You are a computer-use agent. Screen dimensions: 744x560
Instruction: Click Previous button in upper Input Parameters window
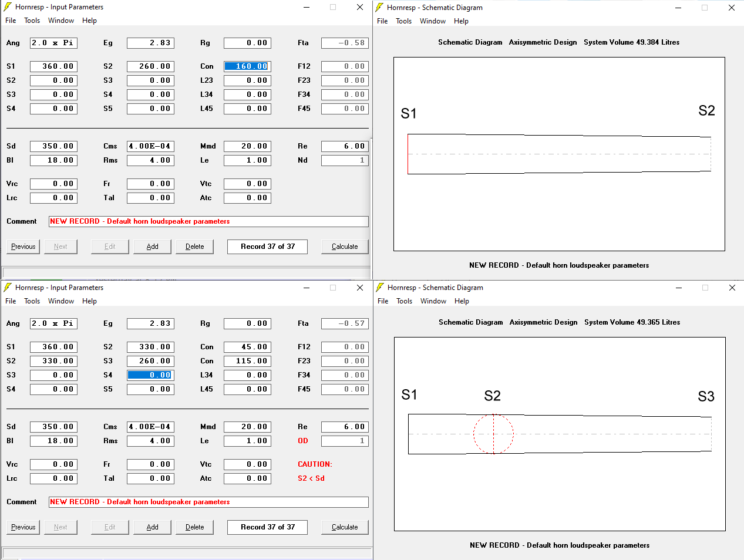coord(23,247)
